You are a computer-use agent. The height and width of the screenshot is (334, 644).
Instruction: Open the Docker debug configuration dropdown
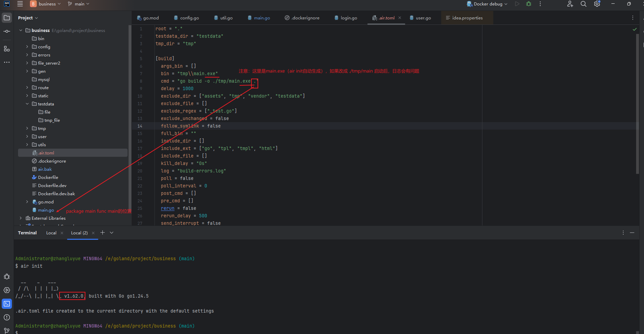(x=487, y=4)
